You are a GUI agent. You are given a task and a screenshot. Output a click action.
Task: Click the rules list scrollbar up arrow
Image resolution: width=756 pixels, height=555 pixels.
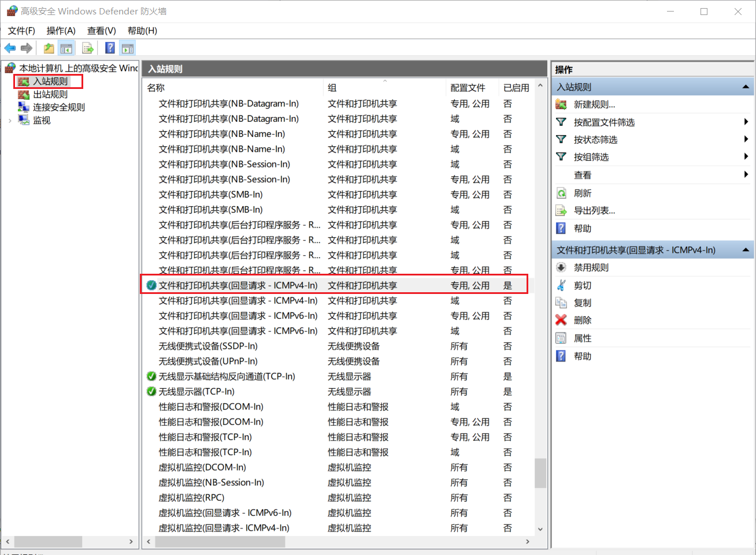point(540,85)
